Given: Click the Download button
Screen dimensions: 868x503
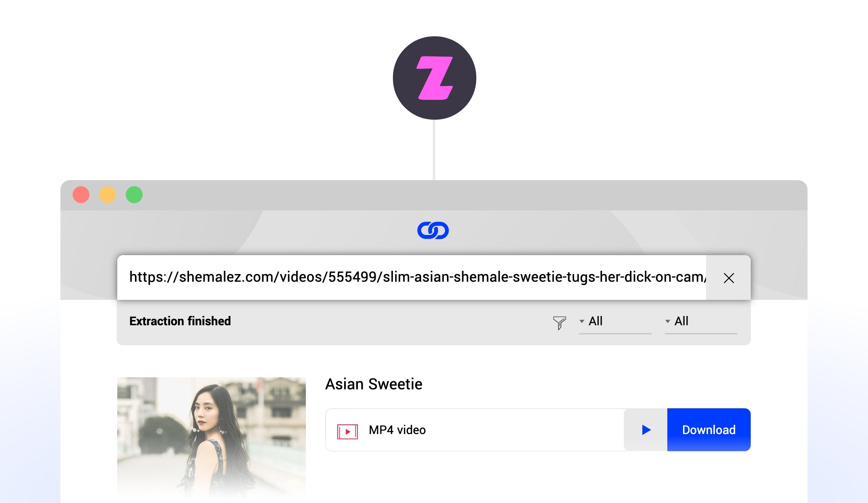Looking at the screenshot, I should 709,430.
